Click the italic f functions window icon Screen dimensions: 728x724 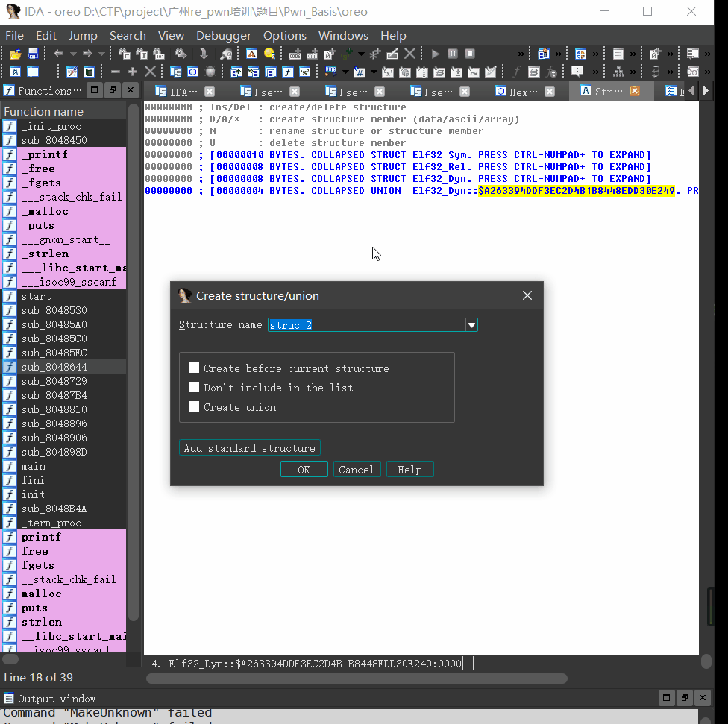click(288, 72)
